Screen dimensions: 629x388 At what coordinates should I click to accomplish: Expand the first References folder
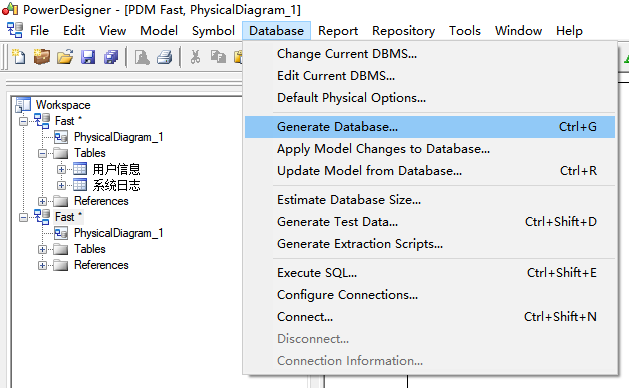tap(43, 201)
